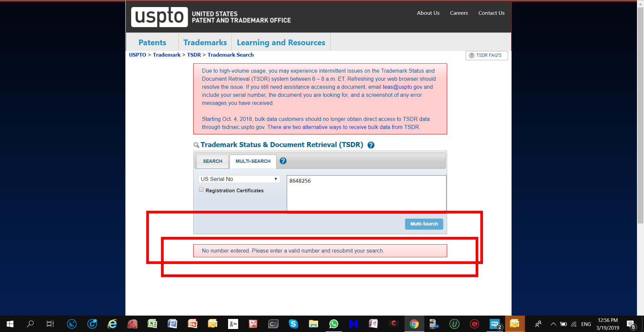Enable the Registration Certificates checkbox

click(201, 190)
